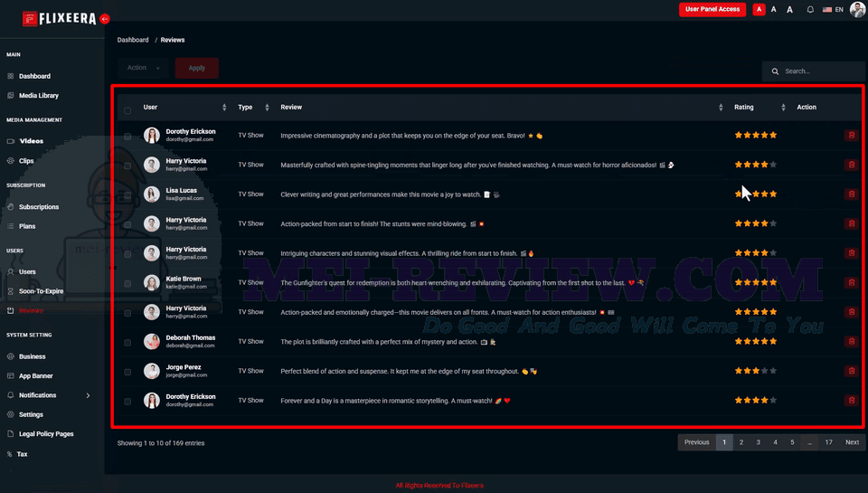Delete Dorothy Erickson's Impressive cinematography review

pyautogui.click(x=852, y=135)
